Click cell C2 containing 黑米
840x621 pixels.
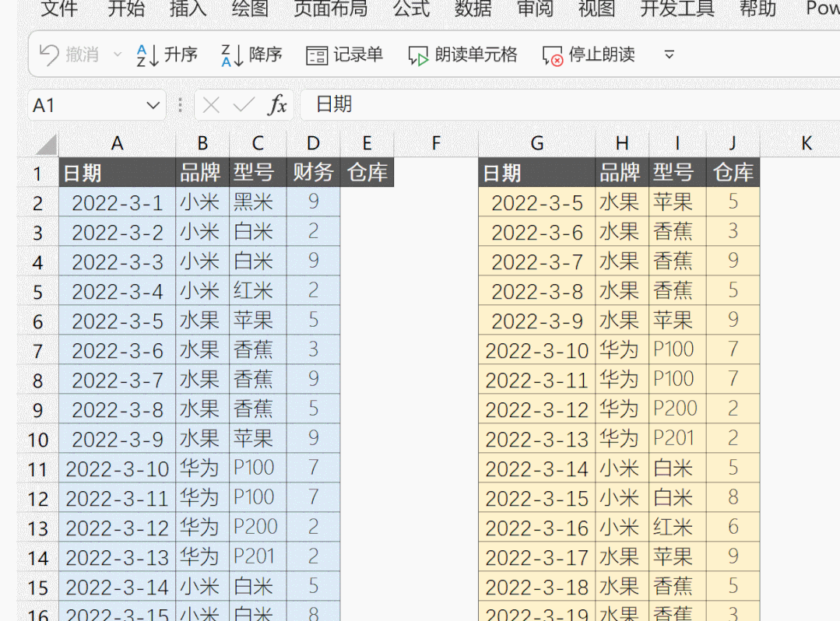[258, 202]
